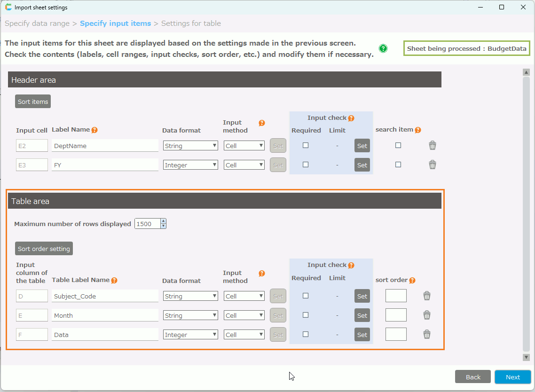This screenshot has height=392, width=535.
Task: Remove the Subject_Code row via trash icon
Action: [x=426, y=296]
